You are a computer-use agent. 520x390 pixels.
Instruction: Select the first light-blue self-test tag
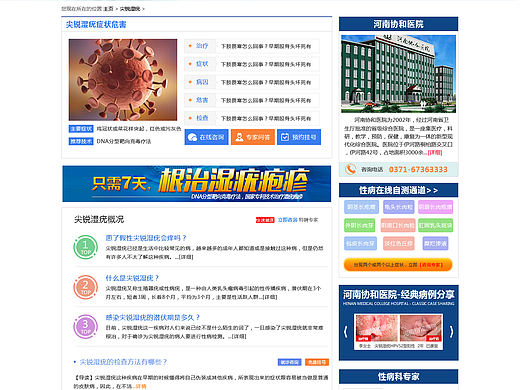coord(361,207)
